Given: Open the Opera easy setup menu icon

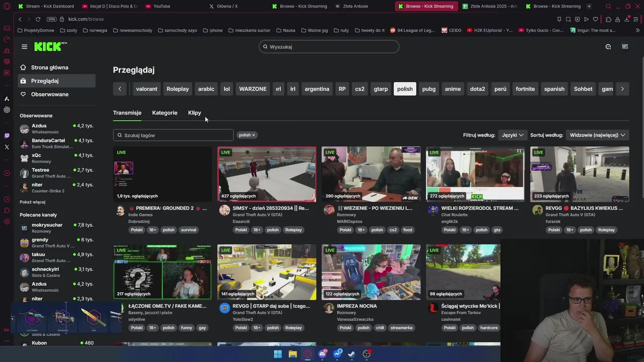Looking at the screenshot, I should click(636, 19).
